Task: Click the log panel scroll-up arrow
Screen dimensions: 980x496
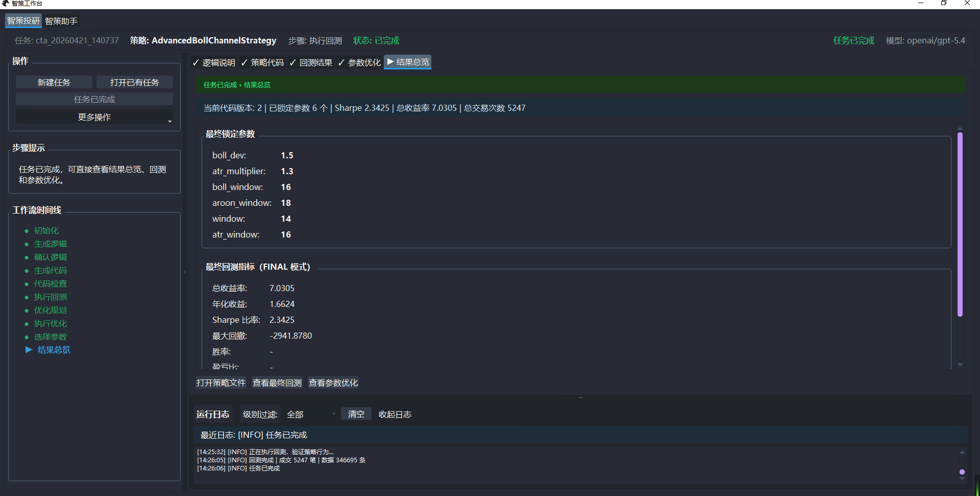Action: tap(962, 452)
